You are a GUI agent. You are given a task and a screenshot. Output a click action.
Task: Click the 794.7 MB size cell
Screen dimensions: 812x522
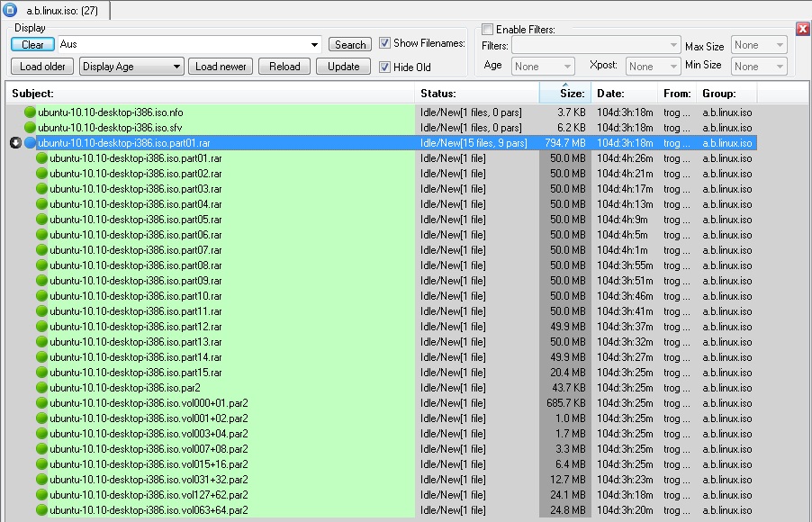pos(565,143)
